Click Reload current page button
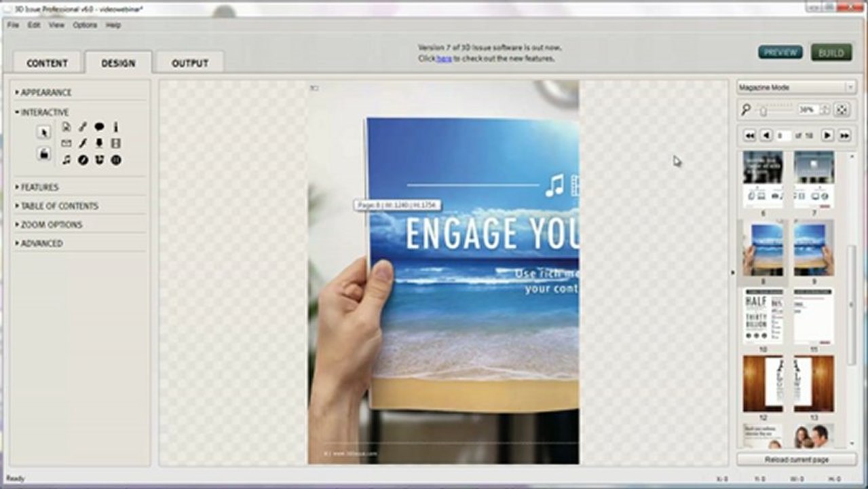The height and width of the screenshot is (489, 868). (796, 460)
